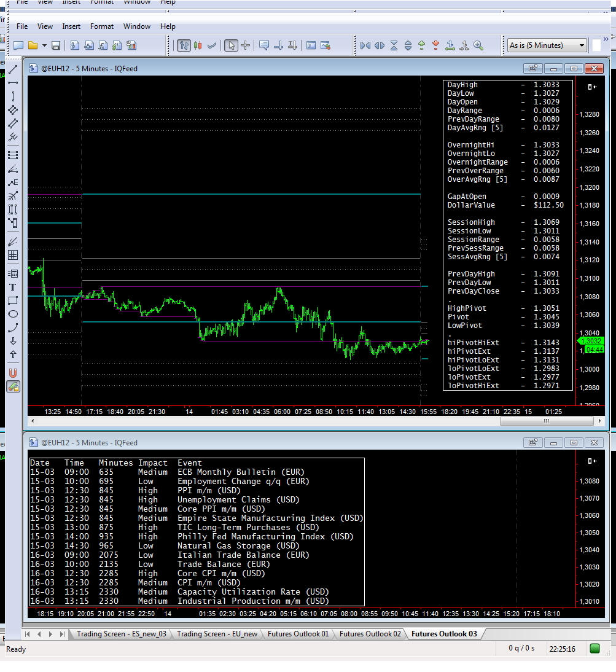Open the View menu
Viewport: 616px width, 672px height.
(x=45, y=26)
